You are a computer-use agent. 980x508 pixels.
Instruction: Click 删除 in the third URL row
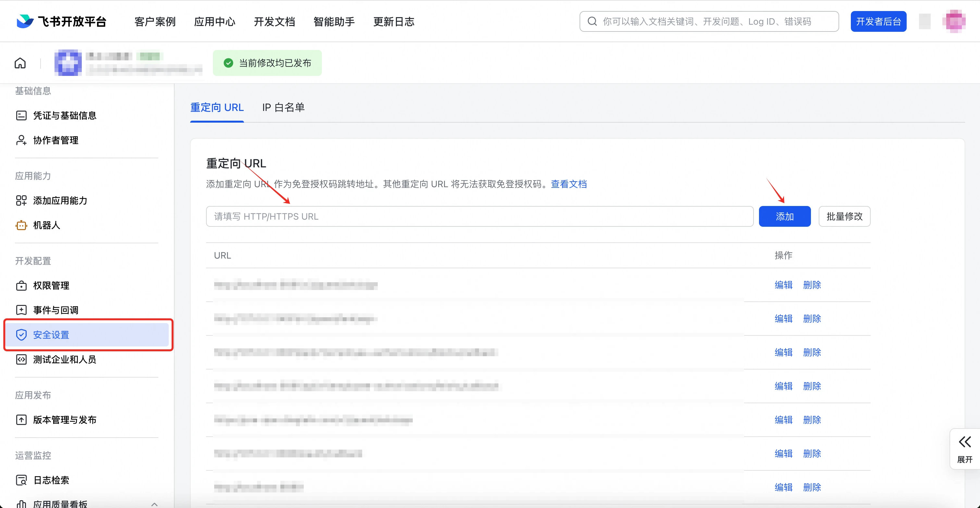coord(812,353)
